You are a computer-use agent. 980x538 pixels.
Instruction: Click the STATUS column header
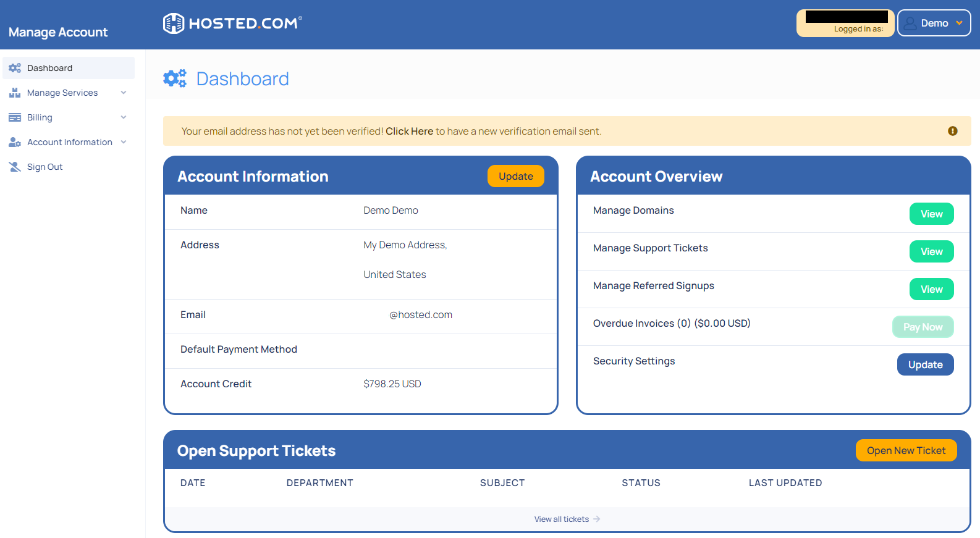(641, 483)
